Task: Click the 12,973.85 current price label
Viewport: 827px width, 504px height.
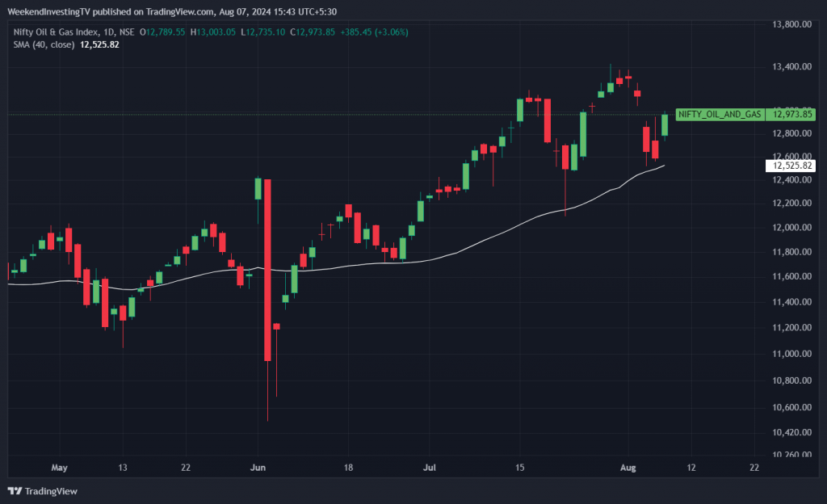Action: click(x=791, y=115)
